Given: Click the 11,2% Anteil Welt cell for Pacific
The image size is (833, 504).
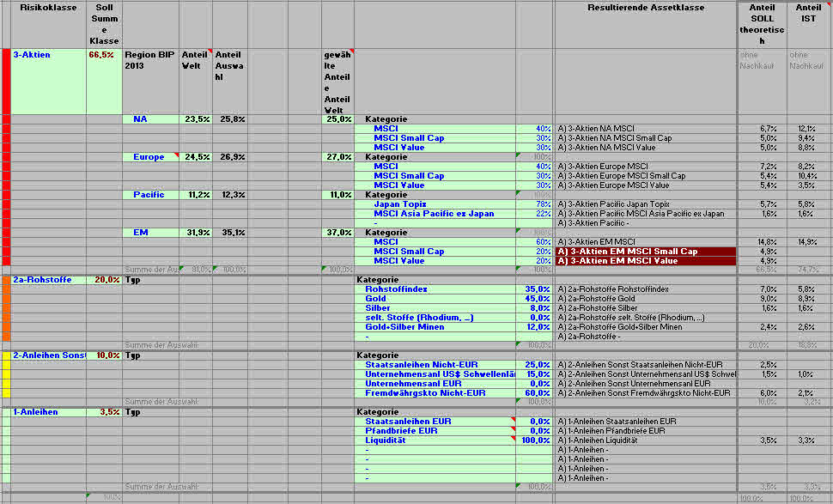Looking at the screenshot, I should pos(196,195).
